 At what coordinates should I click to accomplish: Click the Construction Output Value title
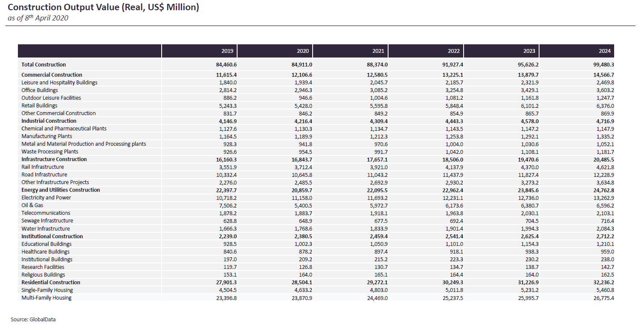tap(103, 8)
